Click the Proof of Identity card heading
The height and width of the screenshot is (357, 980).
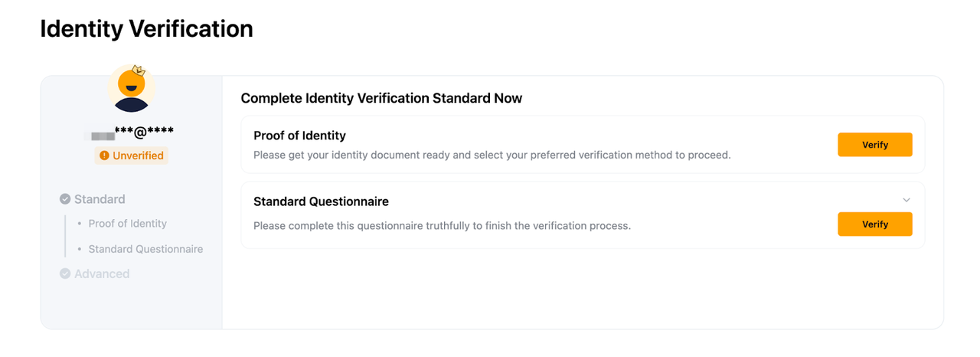point(299,136)
